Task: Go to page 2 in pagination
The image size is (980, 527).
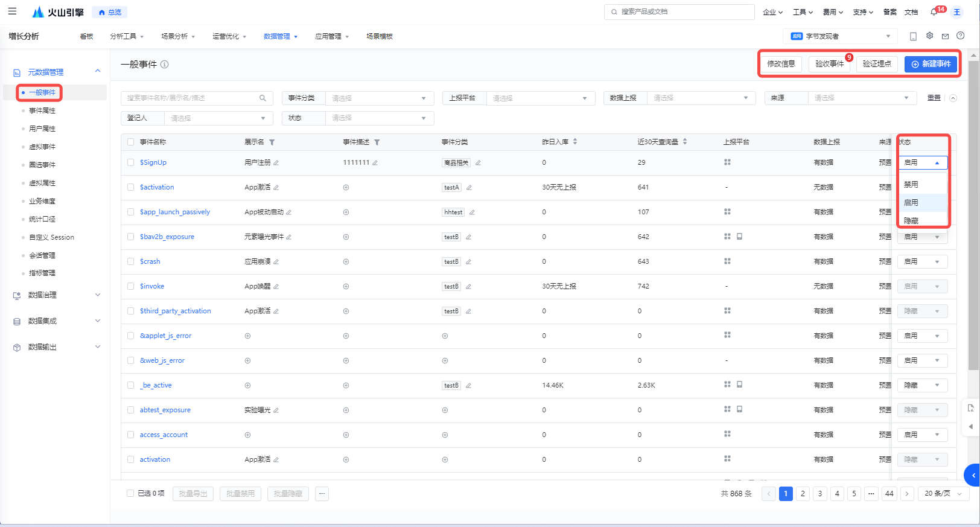Action: (x=803, y=494)
